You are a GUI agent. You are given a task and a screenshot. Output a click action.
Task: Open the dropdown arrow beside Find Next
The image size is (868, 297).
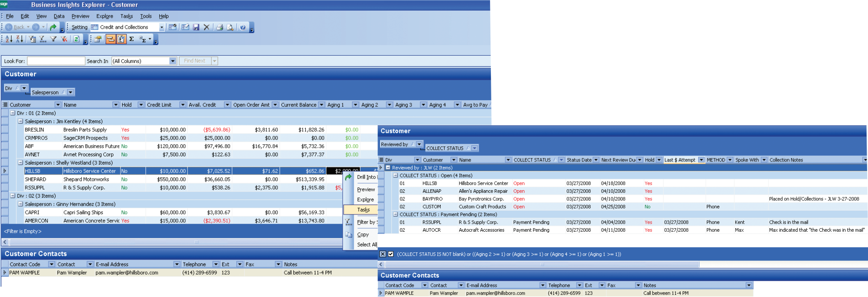pyautogui.click(x=214, y=61)
